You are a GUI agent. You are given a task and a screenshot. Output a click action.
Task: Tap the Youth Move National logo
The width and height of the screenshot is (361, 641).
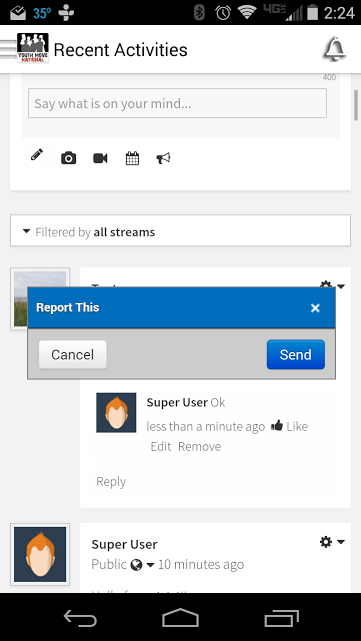pyautogui.click(x=33, y=48)
